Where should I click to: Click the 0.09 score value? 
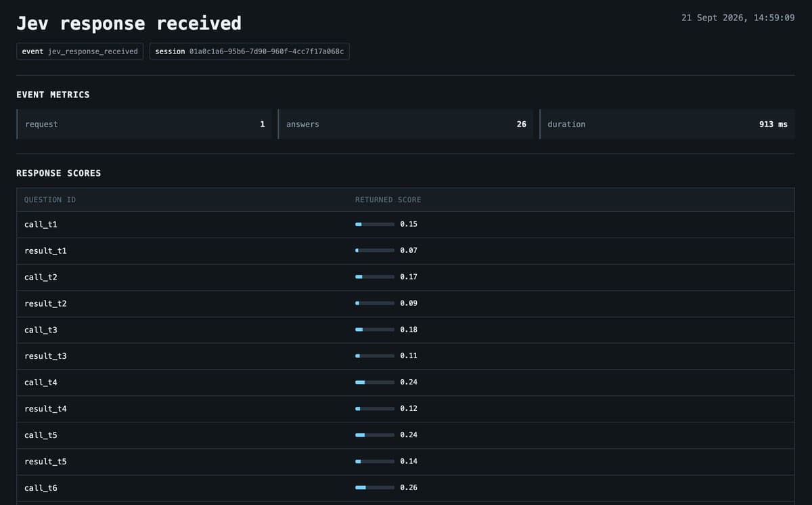click(x=409, y=303)
